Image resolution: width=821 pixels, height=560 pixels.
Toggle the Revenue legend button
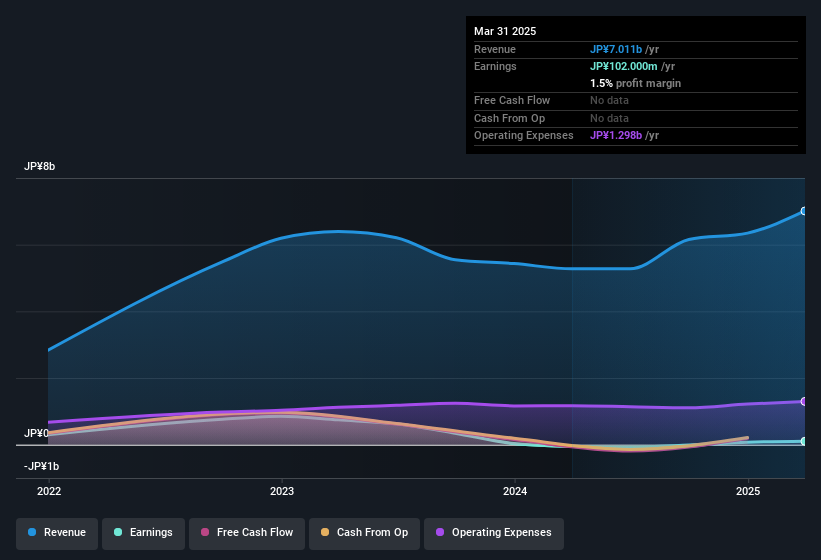57,533
